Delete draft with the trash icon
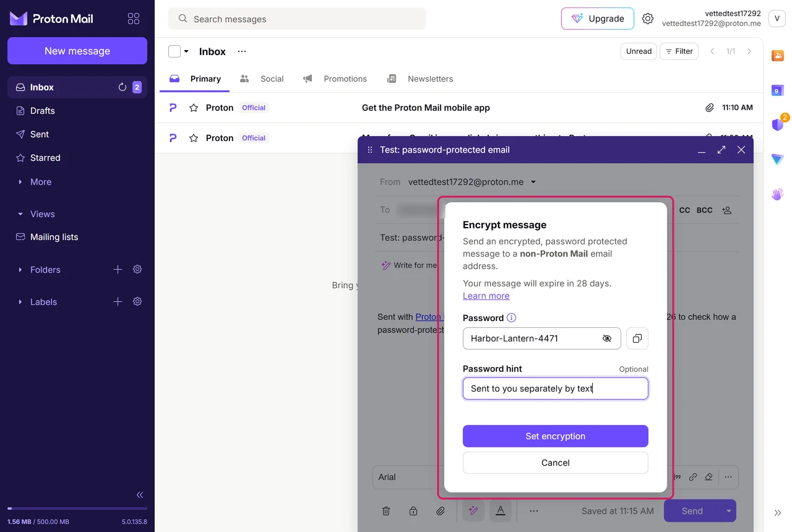Viewport: 792px width, 532px height. [x=386, y=511]
